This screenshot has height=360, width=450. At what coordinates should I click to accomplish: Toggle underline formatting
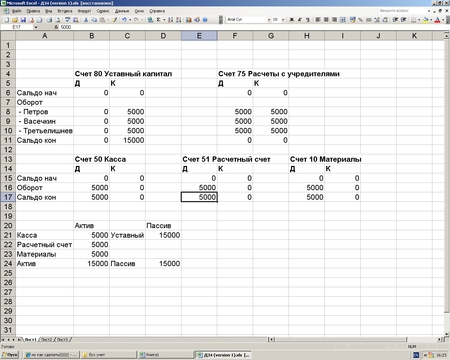point(307,20)
